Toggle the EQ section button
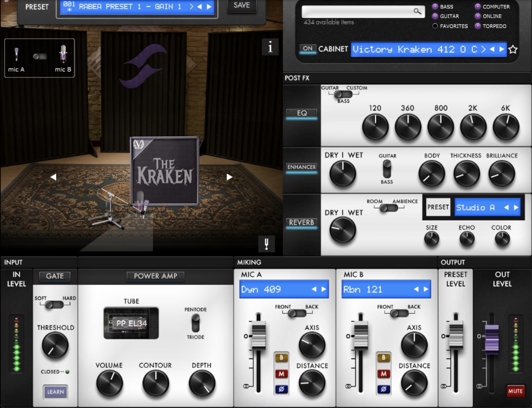532x408 pixels. click(301, 113)
